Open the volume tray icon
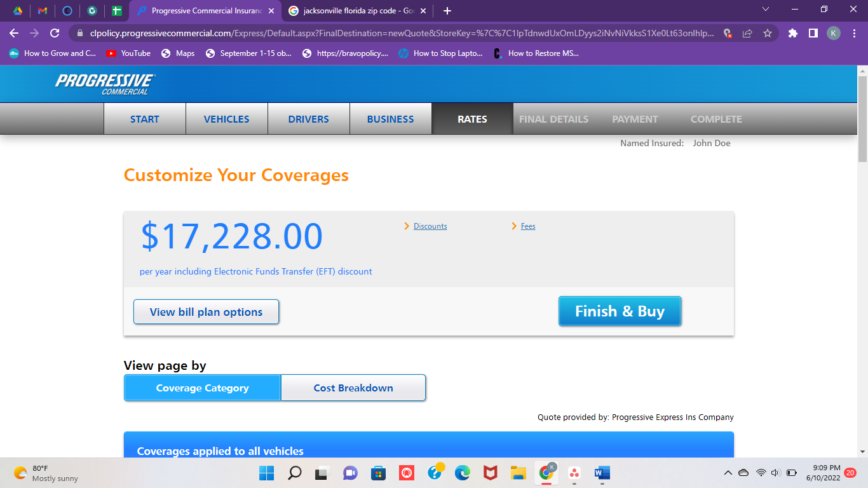Image resolution: width=868 pixels, height=488 pixels. coord(775,473)
